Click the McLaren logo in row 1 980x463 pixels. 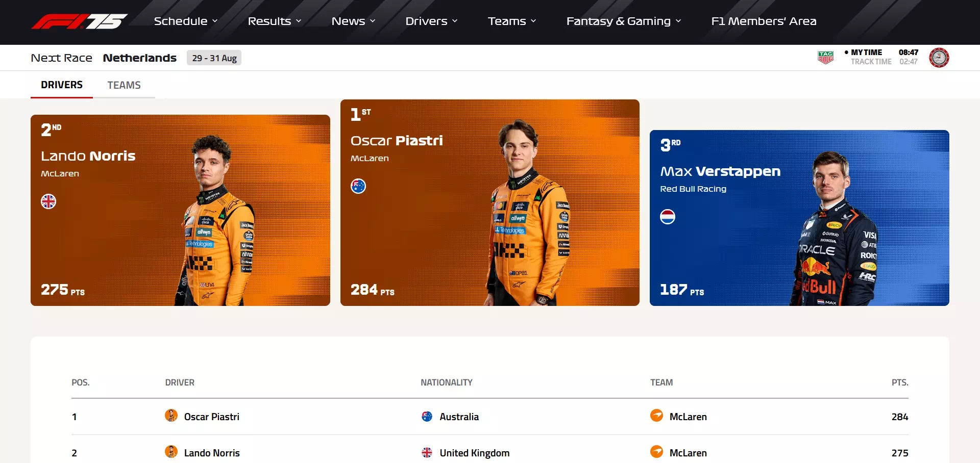pos(656,416)
